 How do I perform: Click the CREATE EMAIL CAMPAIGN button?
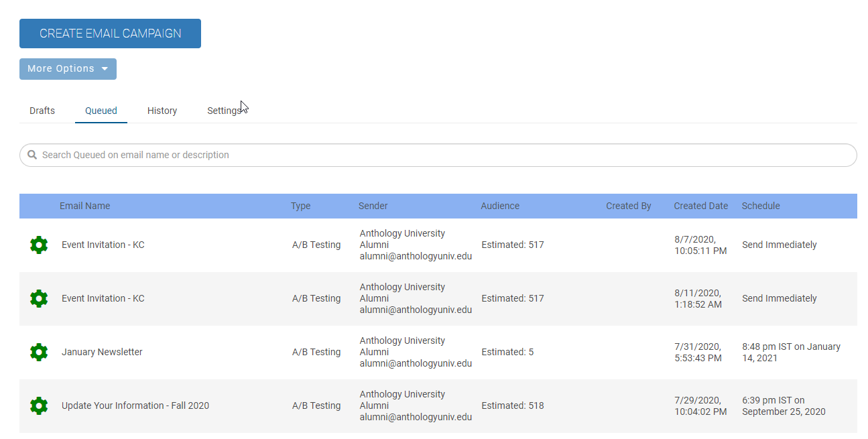pos(110,33)
